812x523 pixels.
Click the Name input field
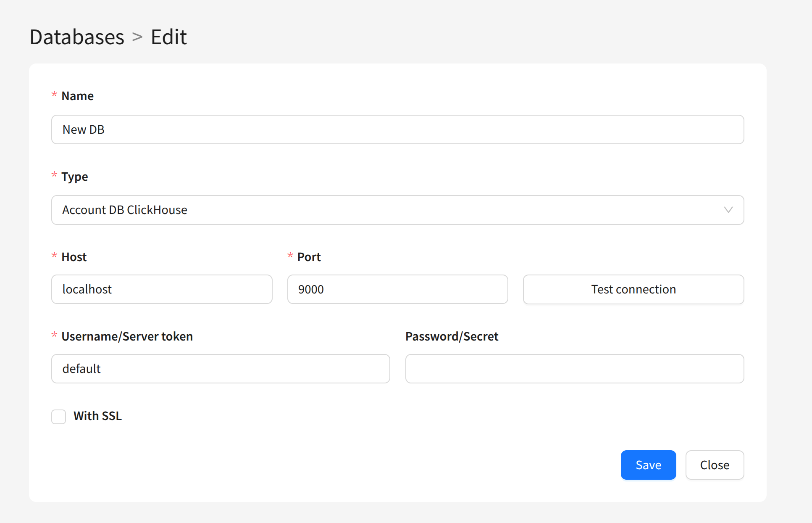397,129
